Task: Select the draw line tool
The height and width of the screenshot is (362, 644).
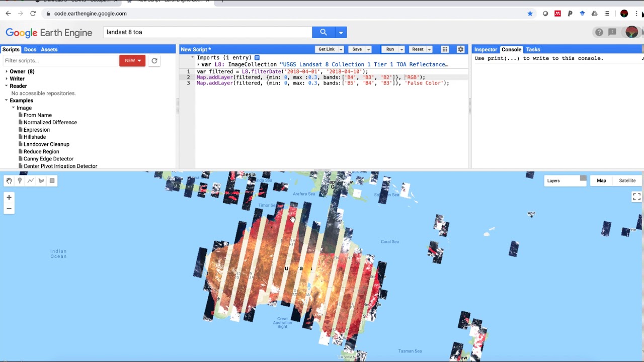Action: [x=31, y=181]
